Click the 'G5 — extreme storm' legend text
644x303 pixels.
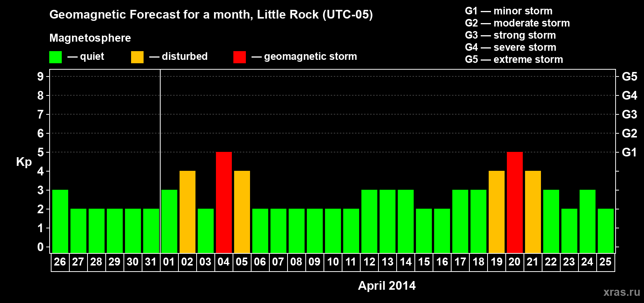pos(514,59)
